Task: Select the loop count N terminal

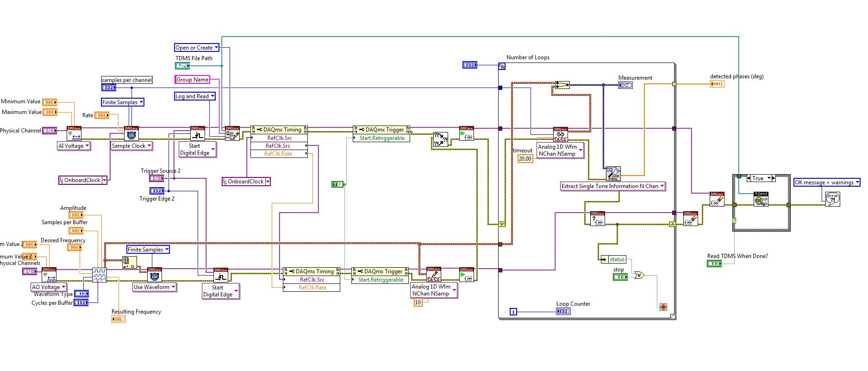Action: pos(502,66)
